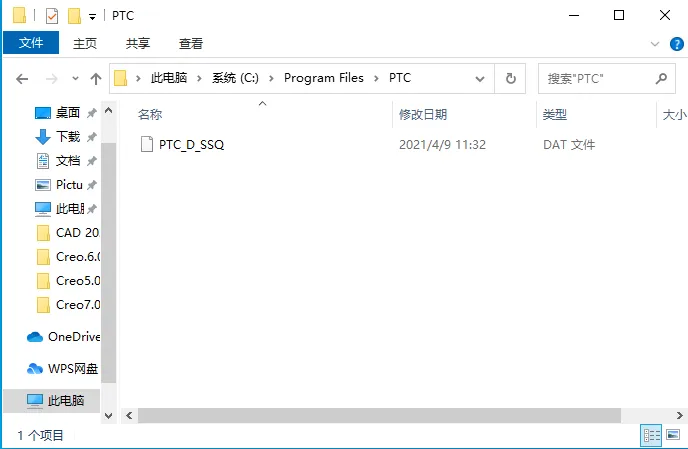Go up one folder level

96,79
